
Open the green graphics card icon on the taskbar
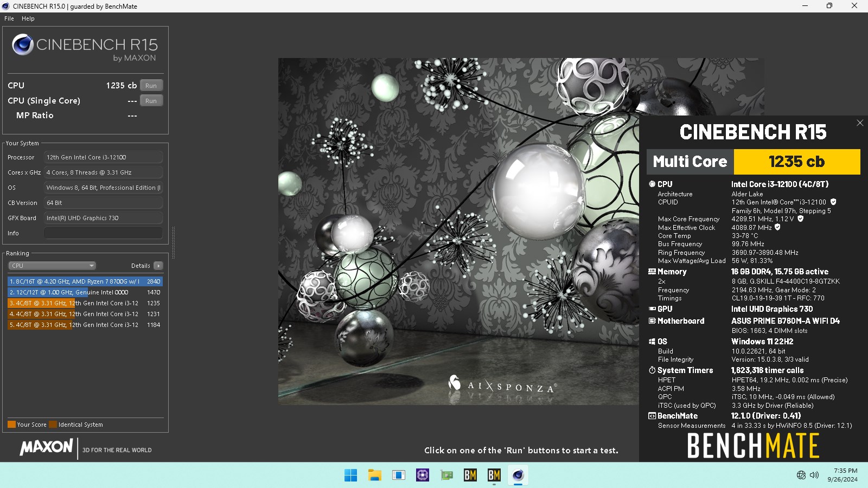tap(446, 475)
